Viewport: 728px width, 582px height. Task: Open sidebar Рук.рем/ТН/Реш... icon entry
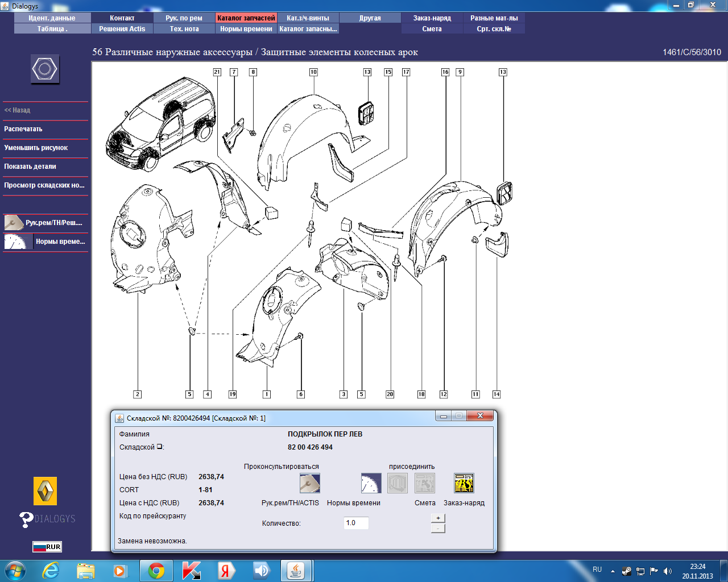click(45, 222)
